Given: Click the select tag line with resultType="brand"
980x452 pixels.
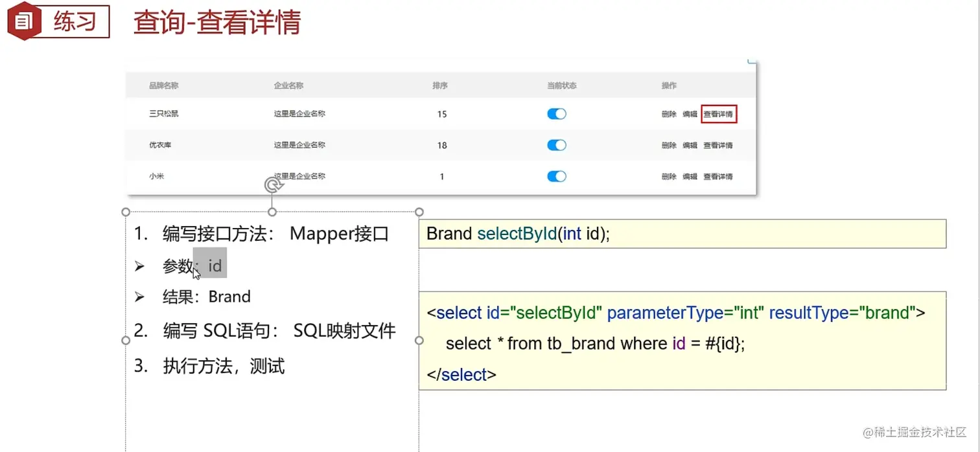Looking at the screenshot, I should point(676,313).
